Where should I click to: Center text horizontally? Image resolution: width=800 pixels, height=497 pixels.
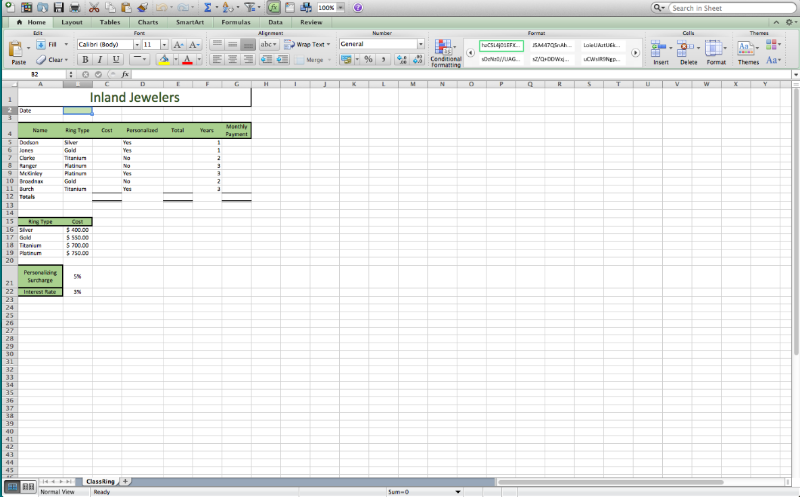tap(233, 59)
